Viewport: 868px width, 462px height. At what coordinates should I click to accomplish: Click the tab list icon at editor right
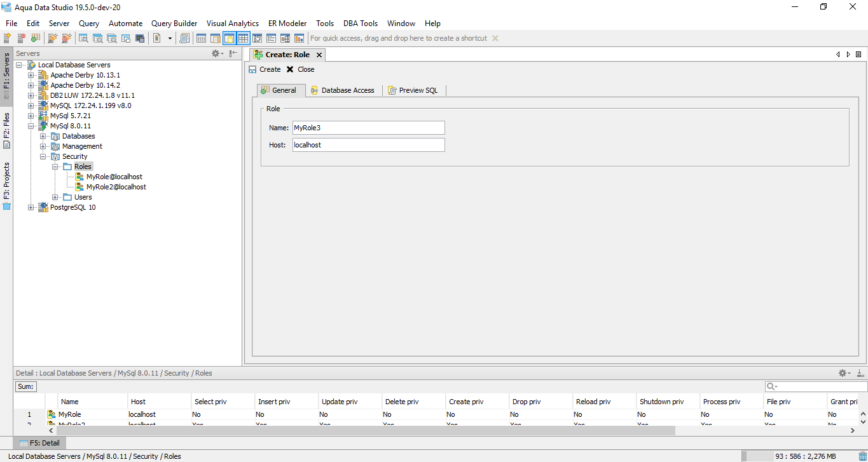click(858, 55)
